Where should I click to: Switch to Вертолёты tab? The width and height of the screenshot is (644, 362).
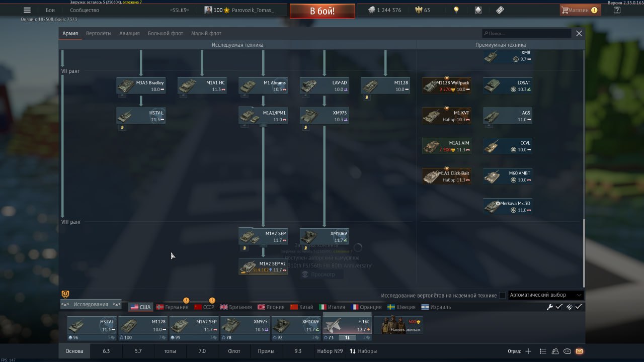(99, 33)
